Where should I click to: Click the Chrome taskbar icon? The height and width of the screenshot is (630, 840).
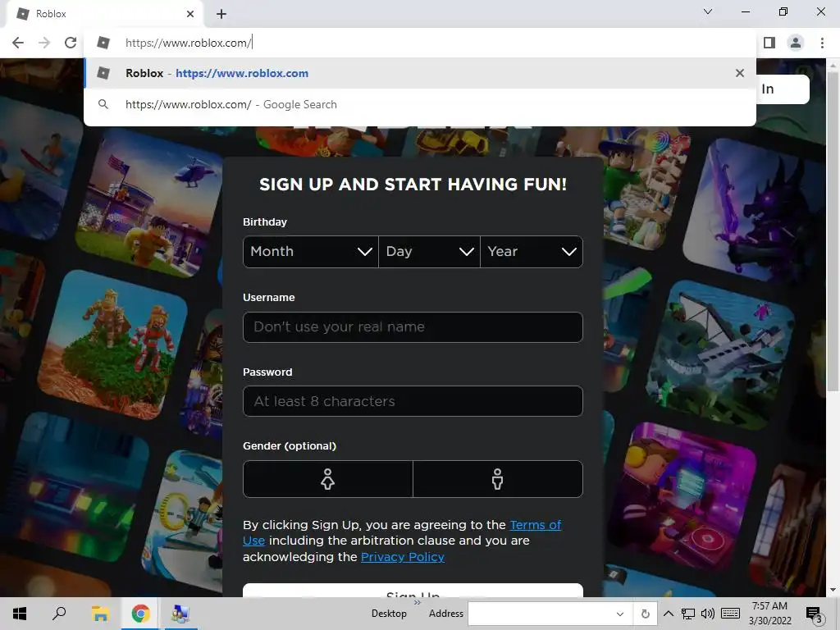point(140,614)
